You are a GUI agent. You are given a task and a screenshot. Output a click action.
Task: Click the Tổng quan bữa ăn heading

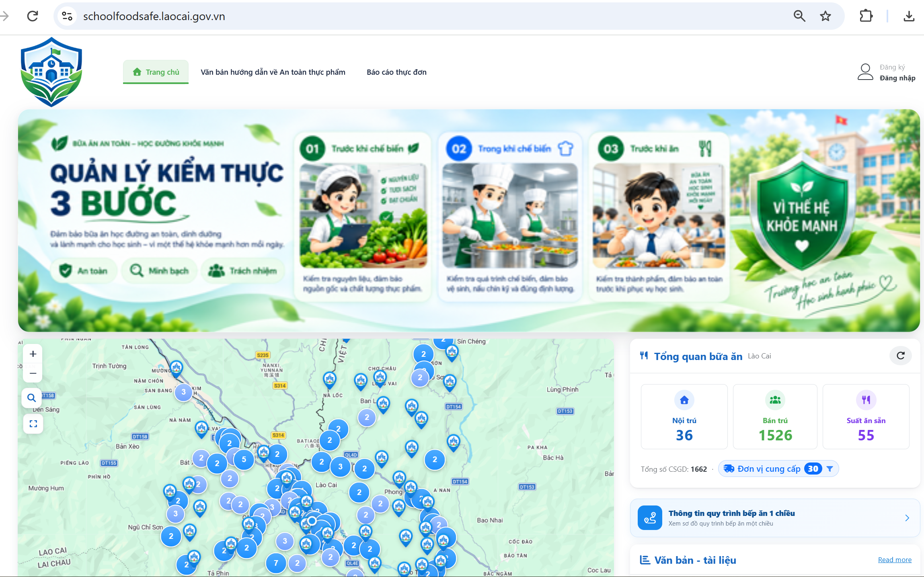click(x=698, y=356)
